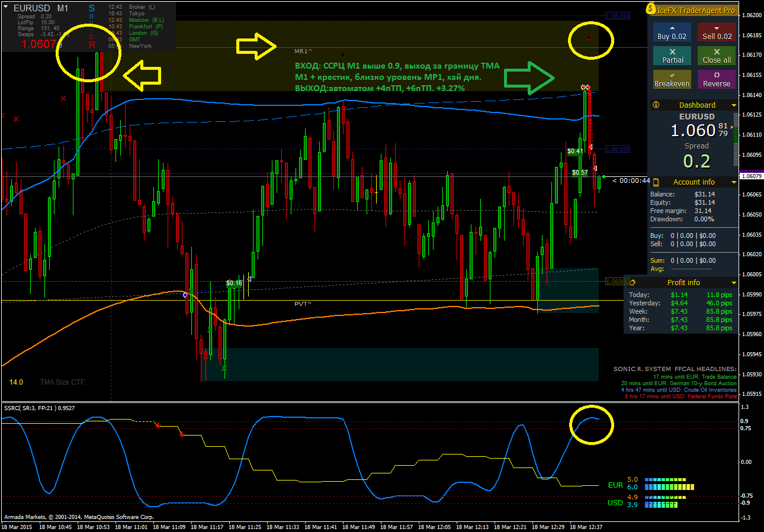This screenshot has width=764, height=532.
Task: Click the $0.16 profit label on chart
Action: (234, 283)
